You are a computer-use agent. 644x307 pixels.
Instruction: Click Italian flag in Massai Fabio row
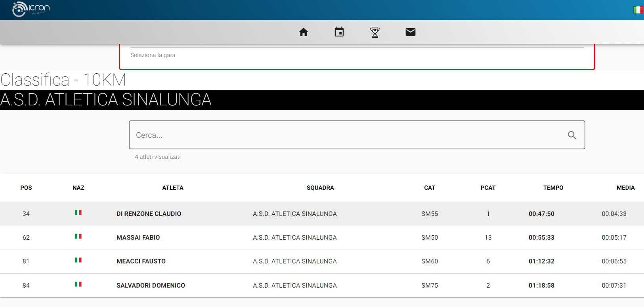78,236
